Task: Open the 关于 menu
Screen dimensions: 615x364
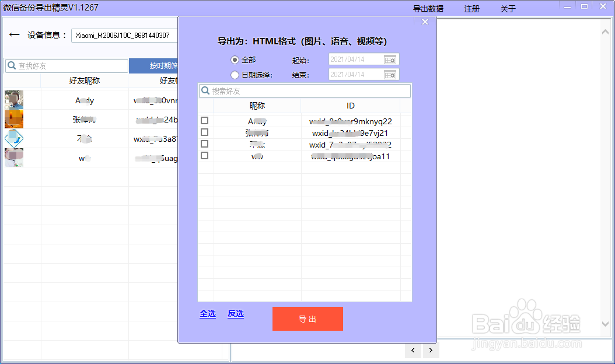Action: (508, 9)
